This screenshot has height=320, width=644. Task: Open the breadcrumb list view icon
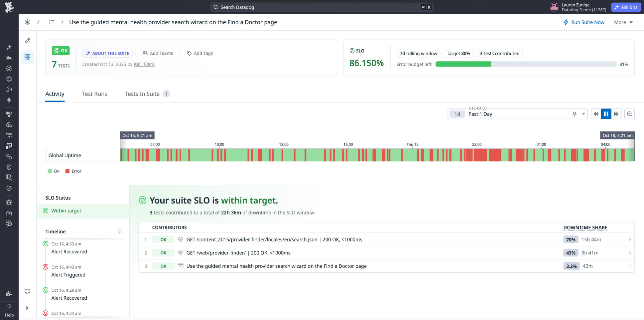pos(52,22)
